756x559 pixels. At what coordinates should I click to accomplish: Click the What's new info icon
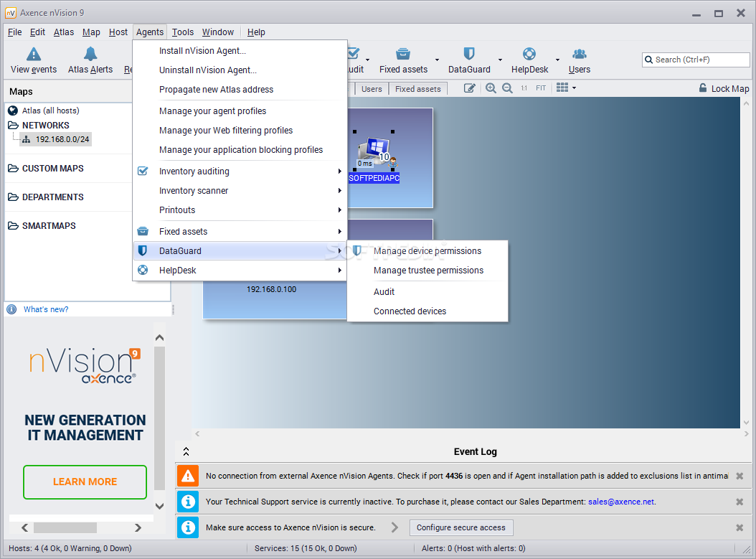12,309
